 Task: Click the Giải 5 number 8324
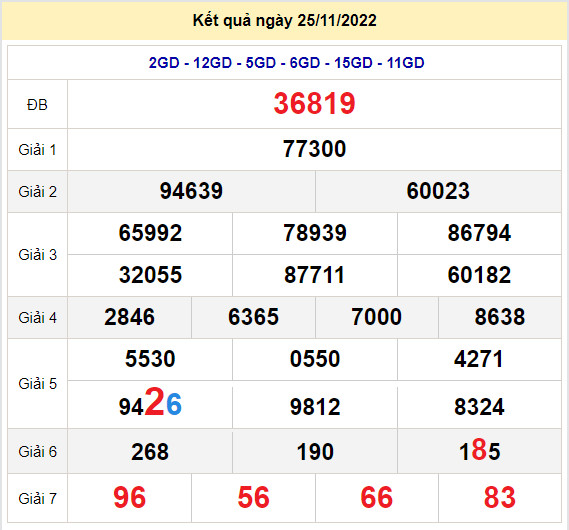click(x=479, y=407)
